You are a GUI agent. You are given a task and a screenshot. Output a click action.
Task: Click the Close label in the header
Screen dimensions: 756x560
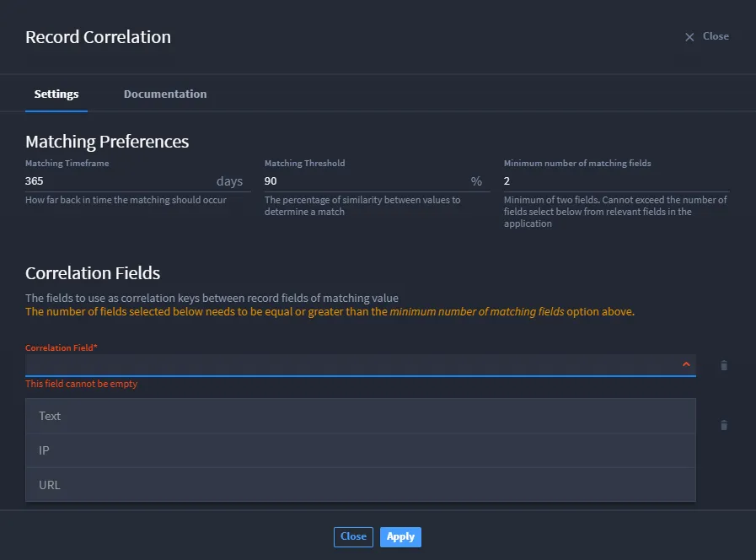(716, 36)
